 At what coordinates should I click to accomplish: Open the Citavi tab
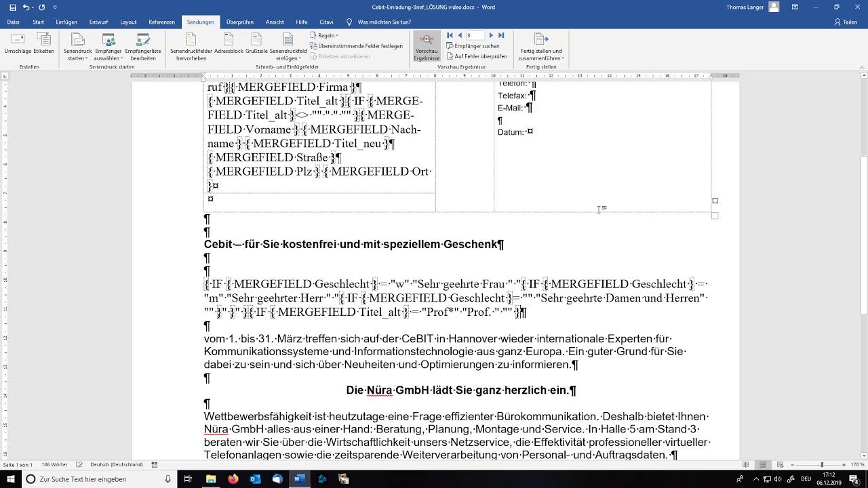[326, 22]
